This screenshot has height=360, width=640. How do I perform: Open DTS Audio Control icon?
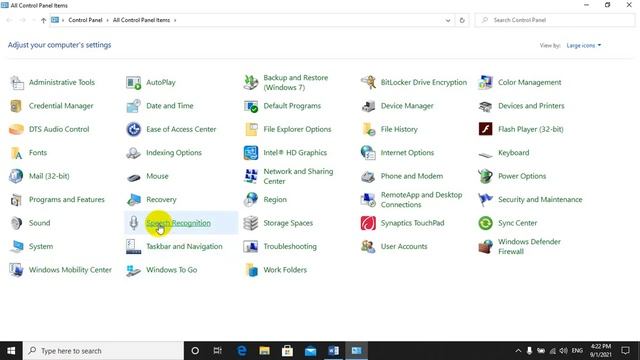tap(17, 129)
